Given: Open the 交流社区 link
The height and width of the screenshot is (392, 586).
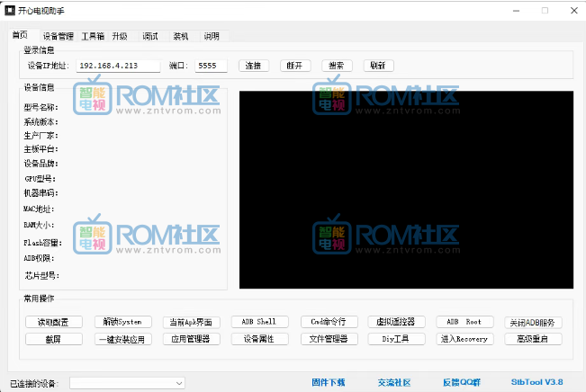Looking at the screenshot, I should tap(394, 382).
